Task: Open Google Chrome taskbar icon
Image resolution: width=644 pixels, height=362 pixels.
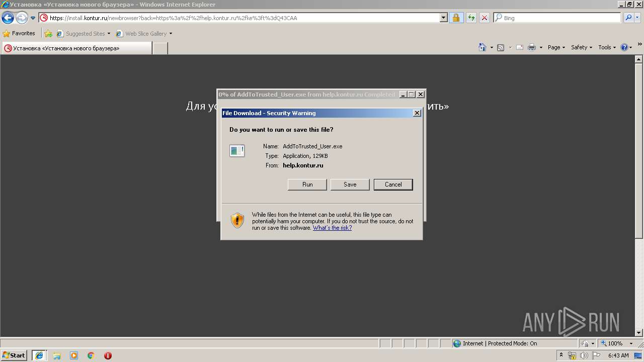Action: [91, 355]
